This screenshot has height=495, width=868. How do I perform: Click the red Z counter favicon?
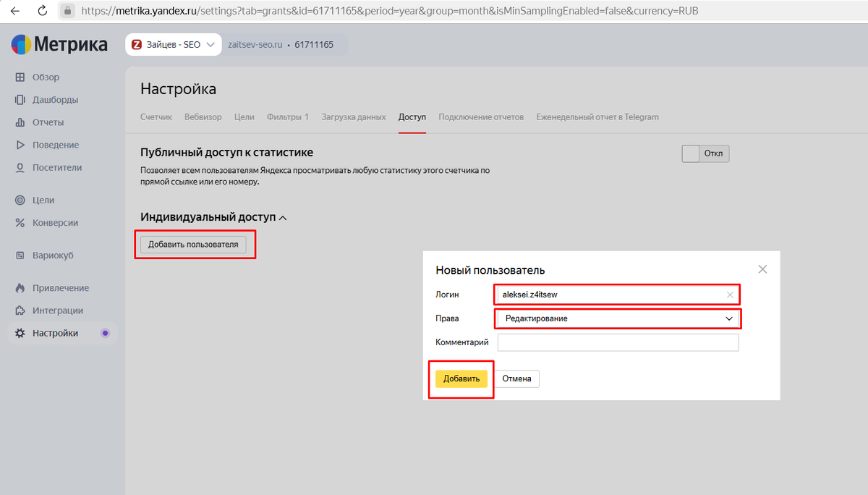coord(137,45)
